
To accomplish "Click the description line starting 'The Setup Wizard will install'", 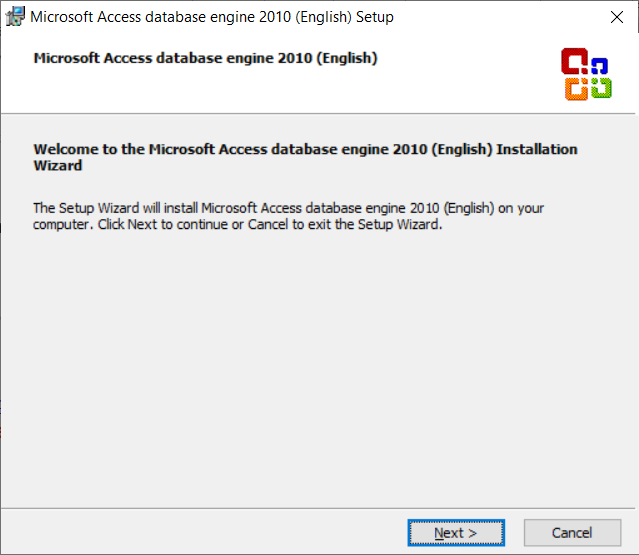I will coord(288,208).
